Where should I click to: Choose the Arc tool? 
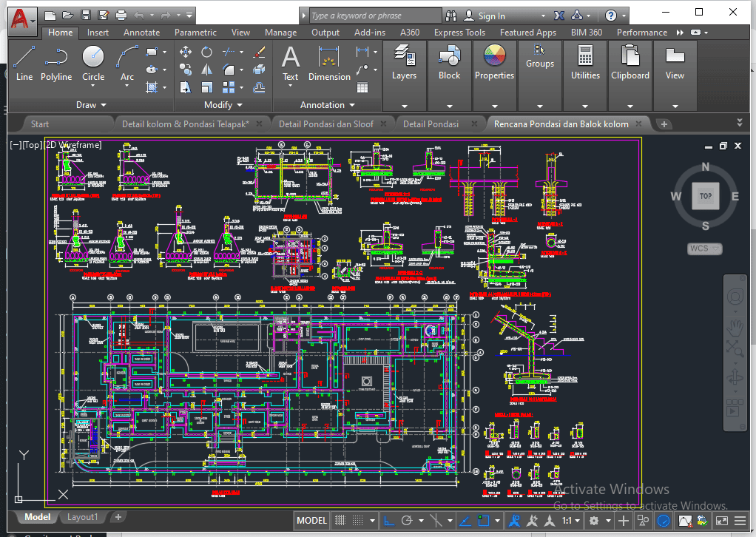tap(127, 62)
